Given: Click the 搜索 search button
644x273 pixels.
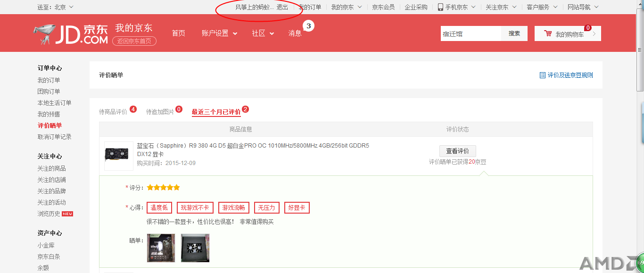Looking at the screenshot, I should click(x=514, y=33).
